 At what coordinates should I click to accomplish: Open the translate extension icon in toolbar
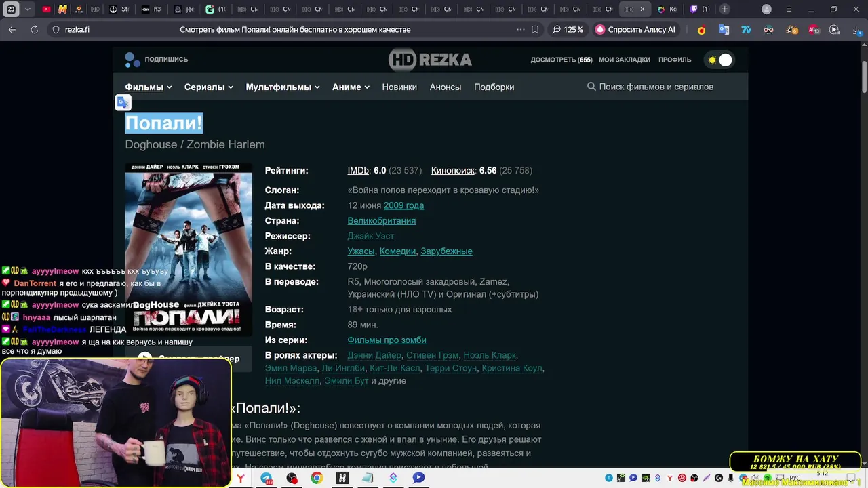point(724,30)
